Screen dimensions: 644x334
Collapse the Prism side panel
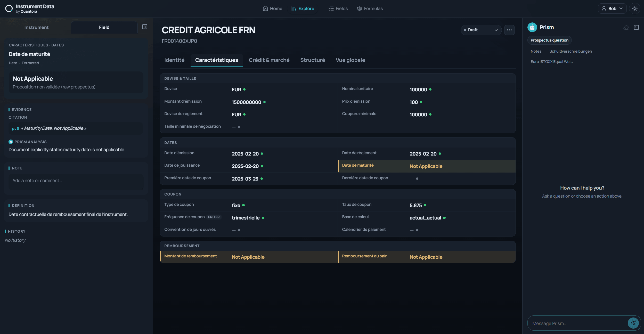click(636, 27)
